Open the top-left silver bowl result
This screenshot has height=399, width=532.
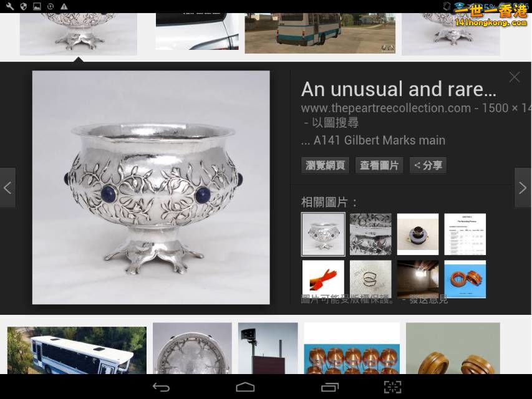pyautogui.click(x=79, y=34)
